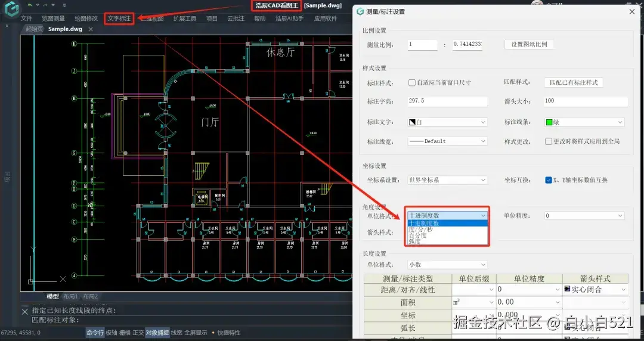Open the angle 单位精度 dropdown
This screenshot has width=644, height=341.
[584, 215]
